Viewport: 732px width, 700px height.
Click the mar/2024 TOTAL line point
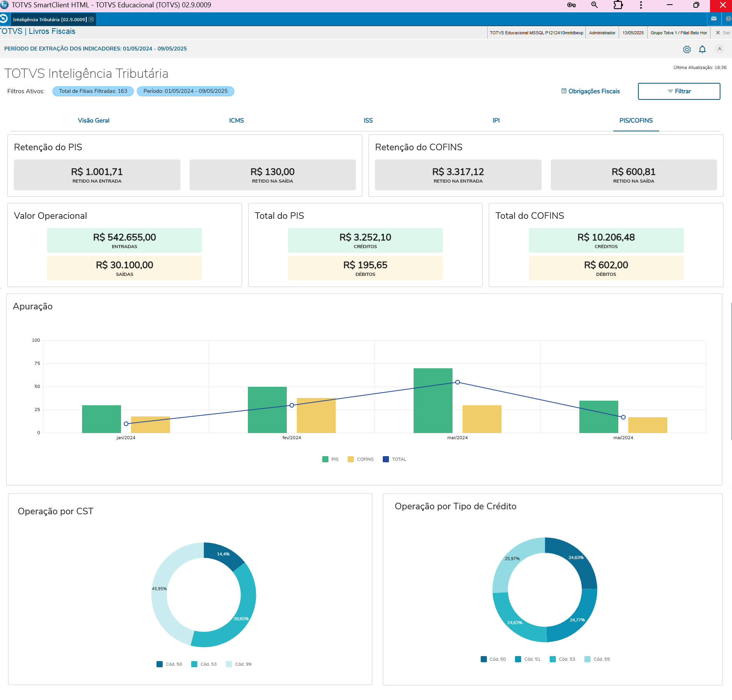458,382
